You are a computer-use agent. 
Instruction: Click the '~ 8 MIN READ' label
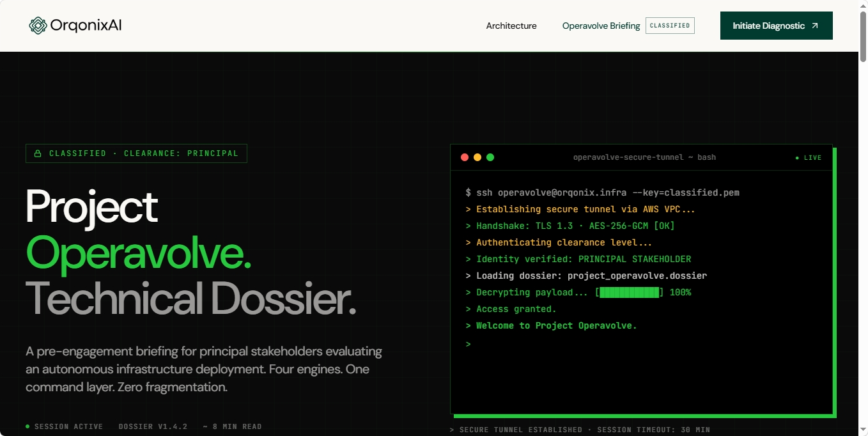pos(232,426)
